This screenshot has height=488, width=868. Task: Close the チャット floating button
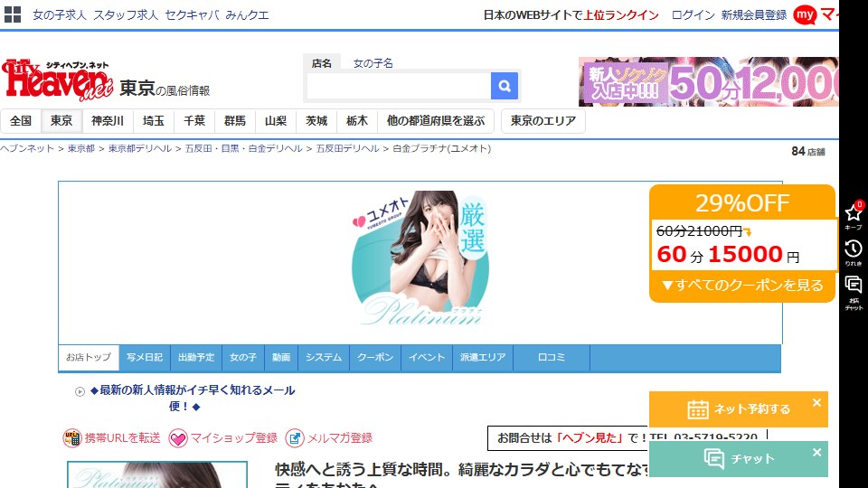point(816,453)
